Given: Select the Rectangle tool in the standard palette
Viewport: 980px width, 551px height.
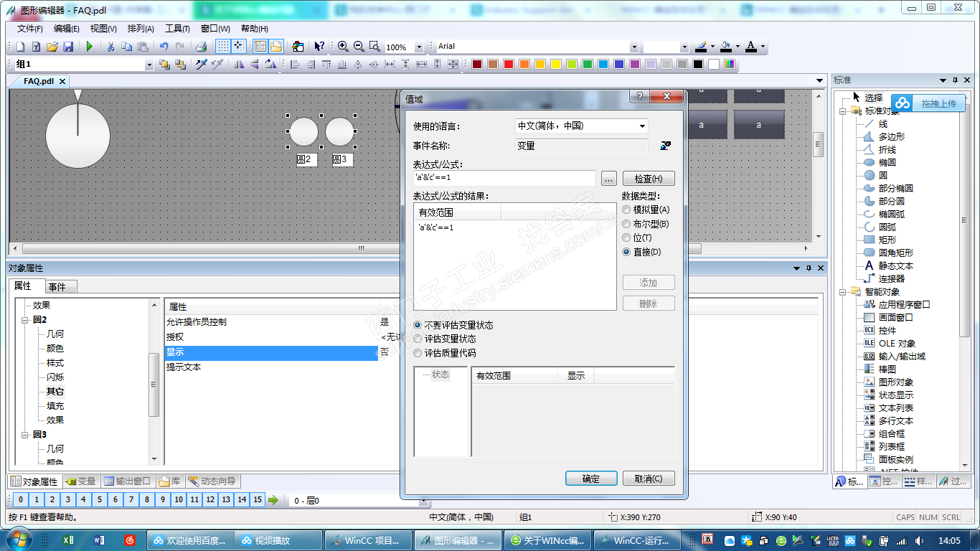Looking at the screenshot, I should pos(880,240).
